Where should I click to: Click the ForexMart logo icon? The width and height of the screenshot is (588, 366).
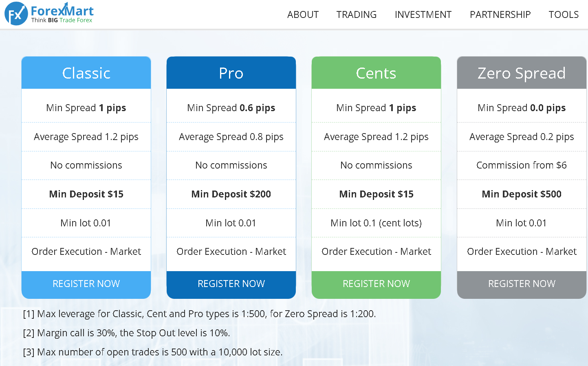[16, 14]
